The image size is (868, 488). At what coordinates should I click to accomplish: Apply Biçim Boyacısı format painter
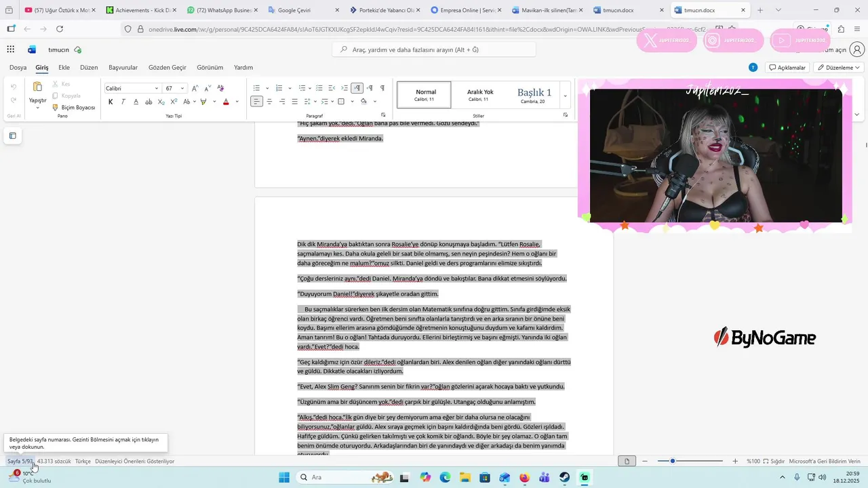(x=73, y=107)
